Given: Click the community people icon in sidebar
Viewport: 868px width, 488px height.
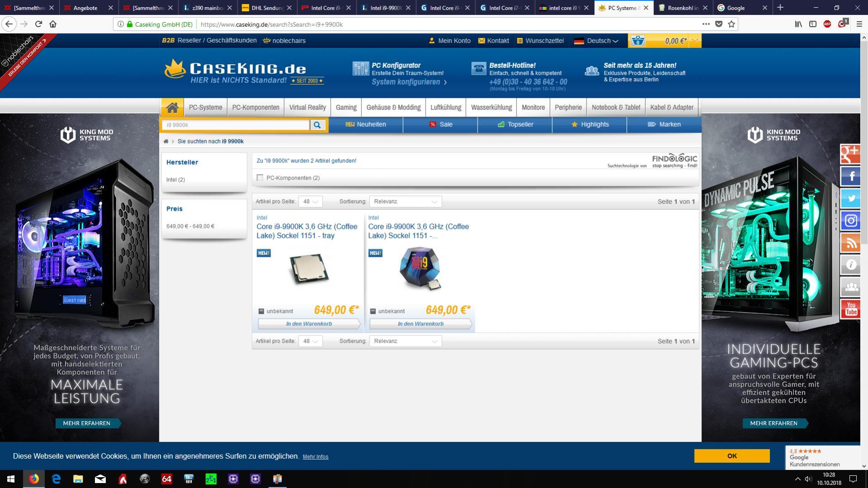Looking at the screenshot, I should pyautogui.click(x=850, y=287).
